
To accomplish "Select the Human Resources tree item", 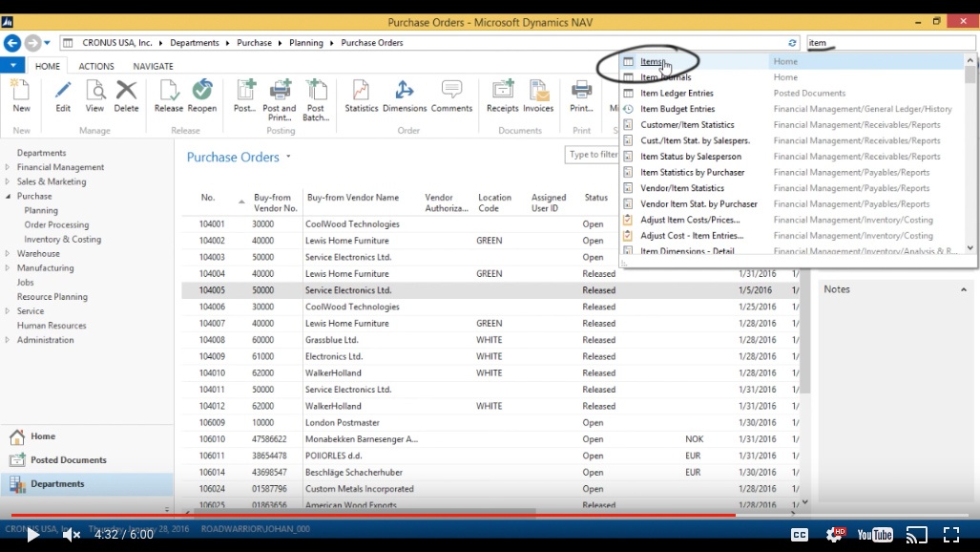I will click(52, 326).
